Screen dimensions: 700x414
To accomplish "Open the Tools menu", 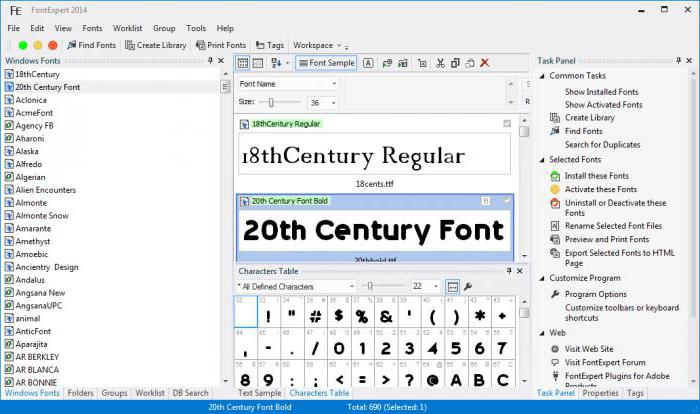I will pos(196,28).
